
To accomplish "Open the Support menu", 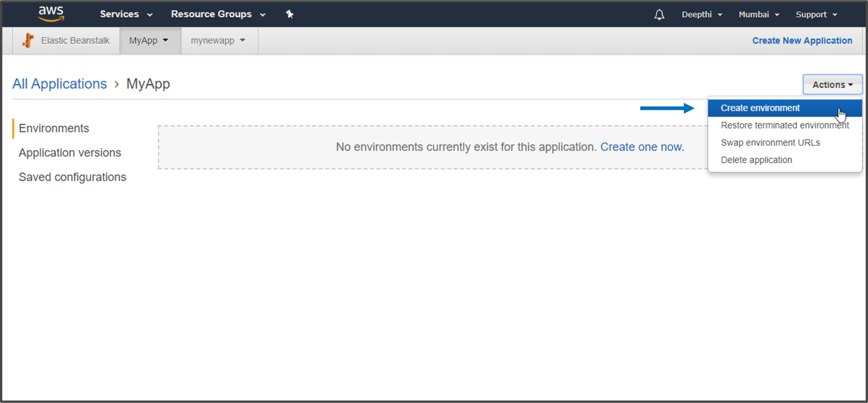I will click(816, 14).
